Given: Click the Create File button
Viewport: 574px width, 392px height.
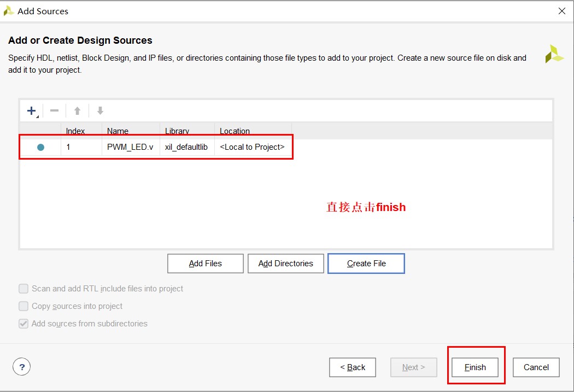Looking at the screenshot, I should 366,264.
